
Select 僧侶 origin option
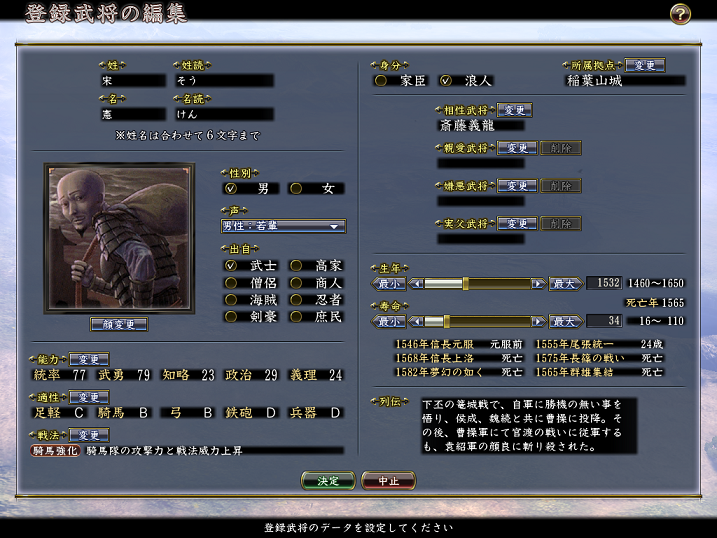231,282
